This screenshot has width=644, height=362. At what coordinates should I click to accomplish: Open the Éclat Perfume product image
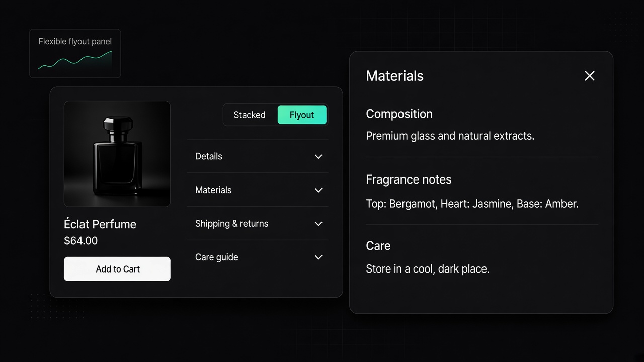117,154
